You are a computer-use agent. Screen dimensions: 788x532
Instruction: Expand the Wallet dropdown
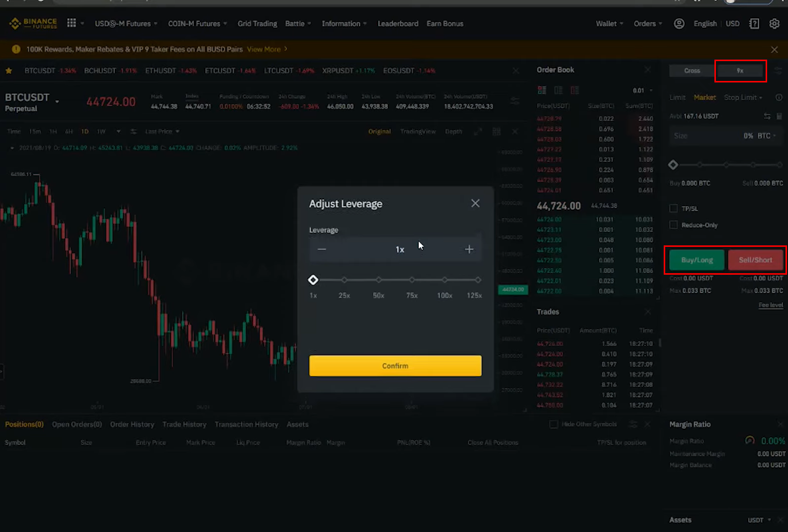click(610, 23)
